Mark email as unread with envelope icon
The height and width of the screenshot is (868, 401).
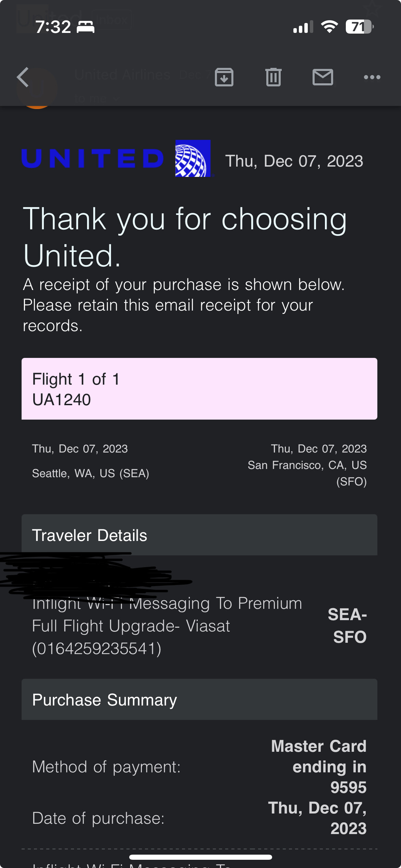coord(323,77)
